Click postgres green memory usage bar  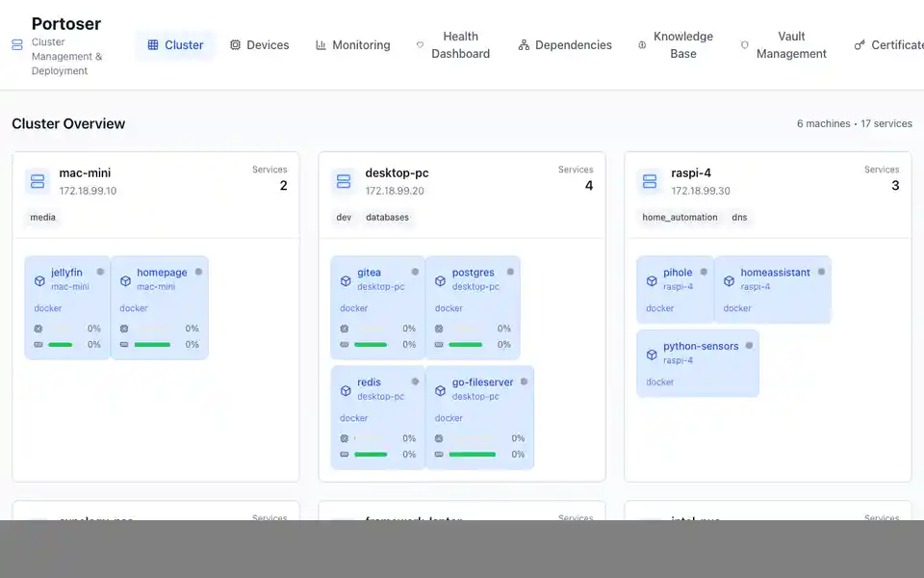pos(466,345)
